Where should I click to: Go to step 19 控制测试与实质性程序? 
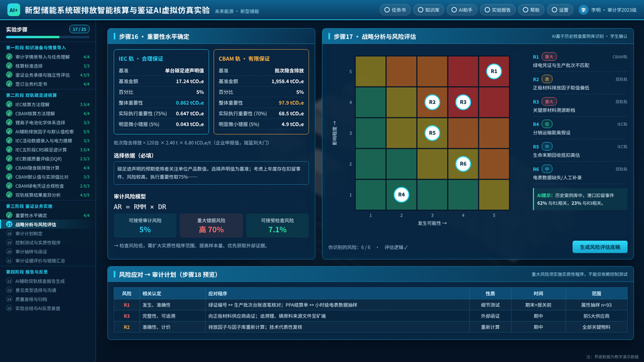coord(48,243)
